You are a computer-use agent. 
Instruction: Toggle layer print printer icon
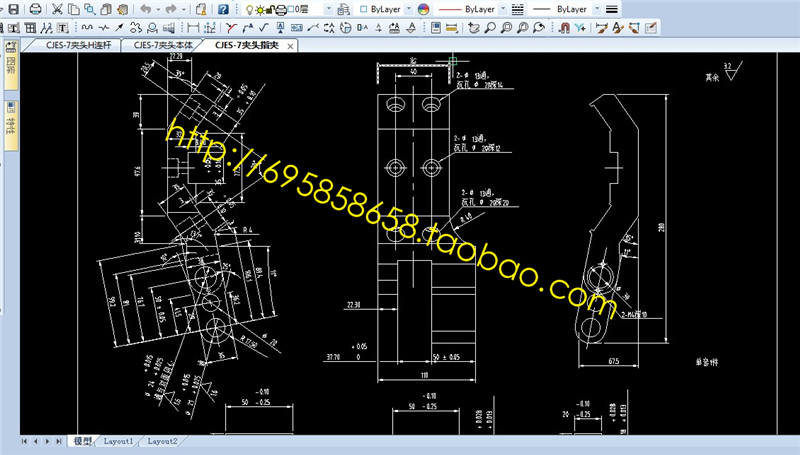(281, 9)
